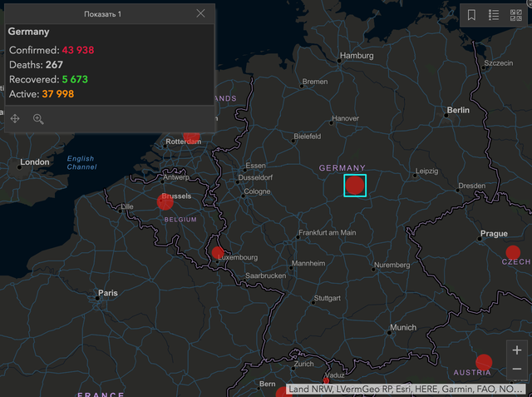
Task: Zoom out with the minus button
Action: 517,369
